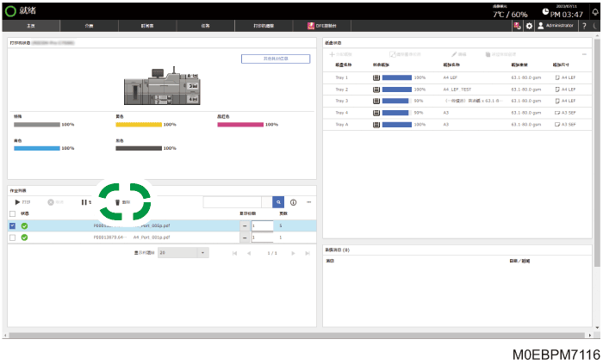This screenshot has width=603, height=364.
Task: Click the notification bell icon
Action: click(595, 12)
